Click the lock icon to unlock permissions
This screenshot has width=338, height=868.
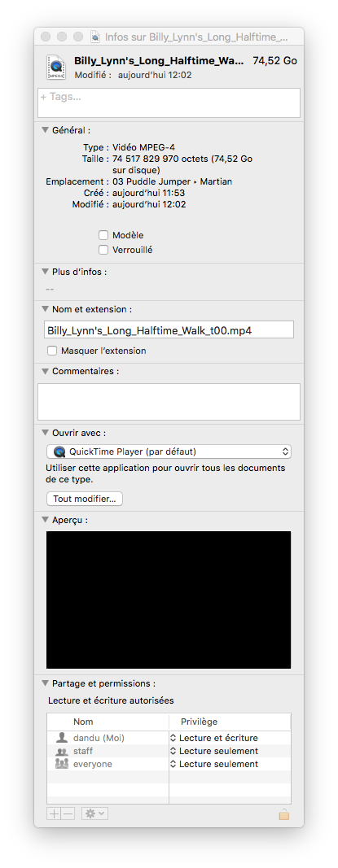tap(283, 814)
